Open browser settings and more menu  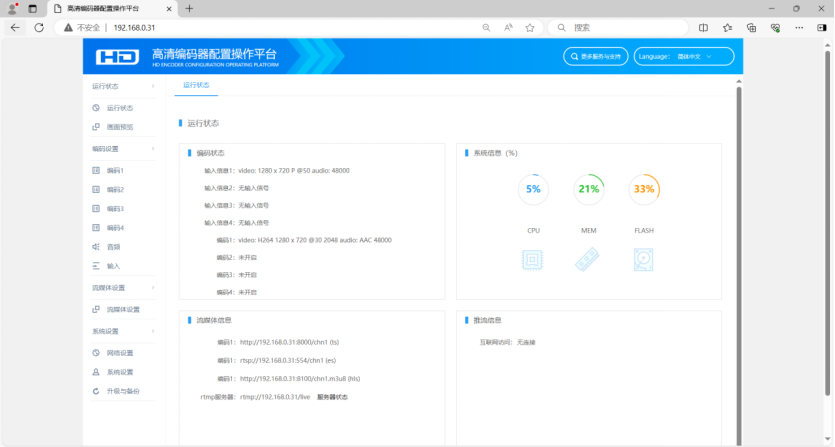799,28
